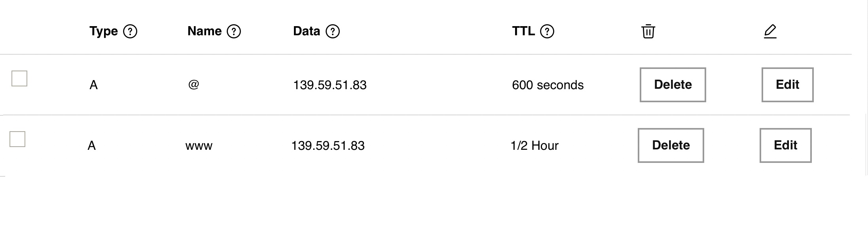Viewport: 868px width, 237px height.
Task: Click the pencil edit icon in header
Action: [770, 31]
